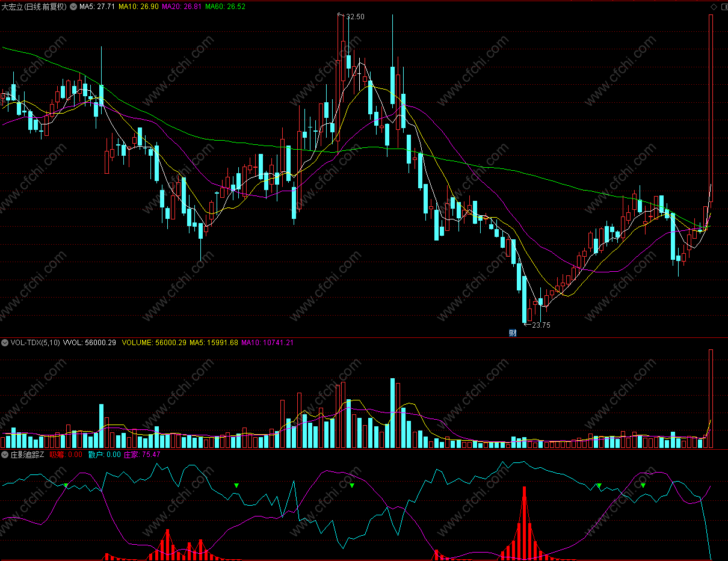
Task: Click the volume MA5: 15991.68 label
Action: tap(214, 343)
